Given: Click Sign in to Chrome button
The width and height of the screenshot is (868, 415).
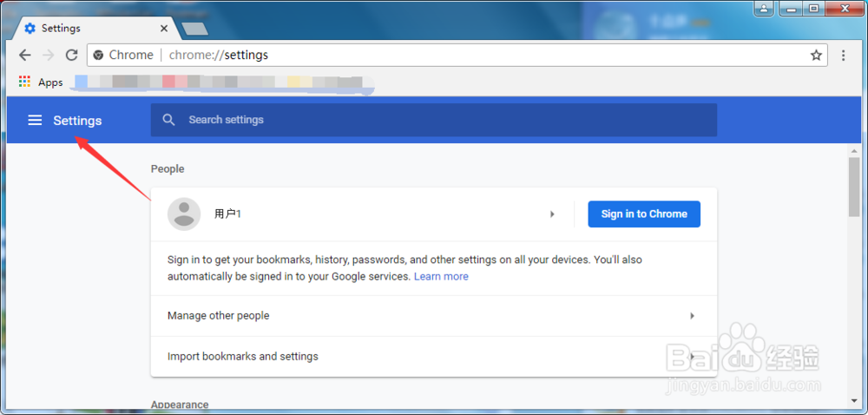Looking at the screenshot, I should pos(644,214).
